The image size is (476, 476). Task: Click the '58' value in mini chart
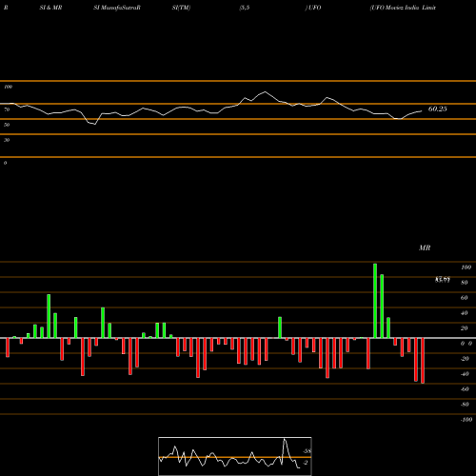(x=307, y=451)
